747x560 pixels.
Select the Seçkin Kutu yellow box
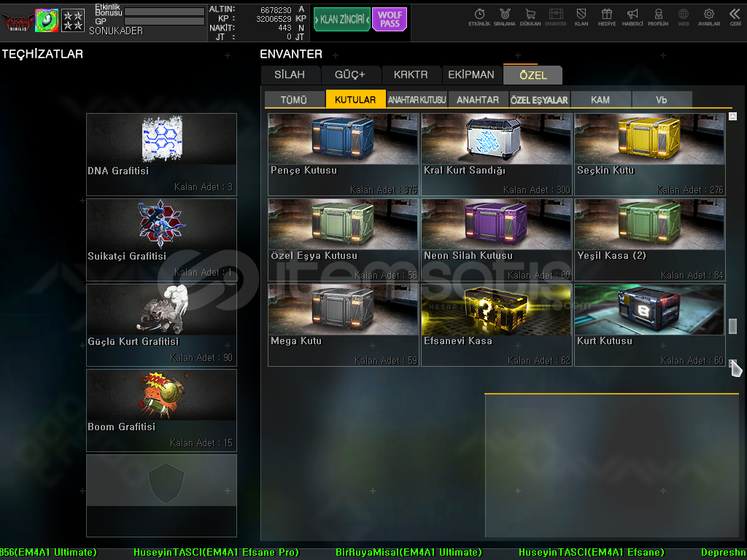tap(650, 155)
